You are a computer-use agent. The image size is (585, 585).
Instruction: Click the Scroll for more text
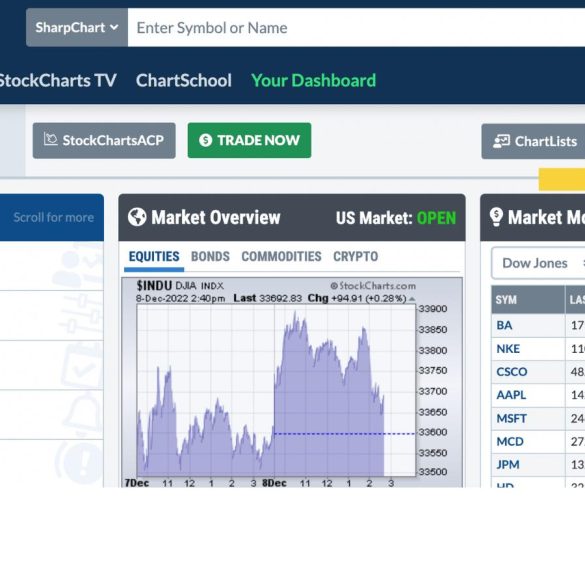54,217
